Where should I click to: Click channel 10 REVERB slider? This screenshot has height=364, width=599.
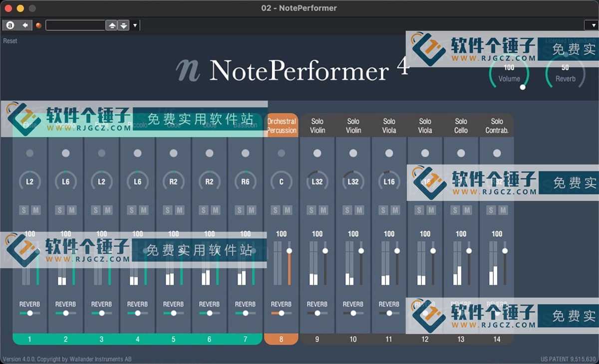pyautogui.click(x=353, y=313)
